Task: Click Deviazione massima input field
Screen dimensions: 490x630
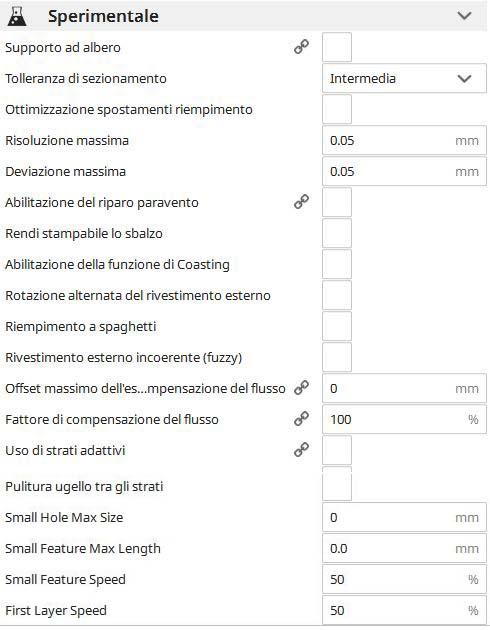Action: 404,171
